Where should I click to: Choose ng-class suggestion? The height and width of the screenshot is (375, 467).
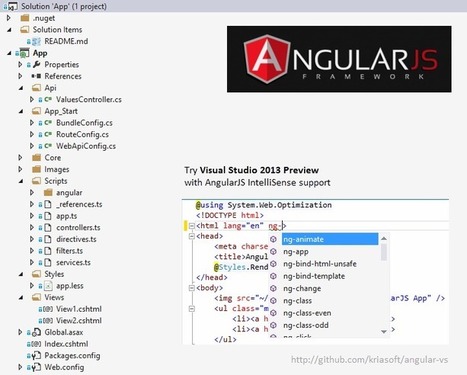[x=297, y=301]
